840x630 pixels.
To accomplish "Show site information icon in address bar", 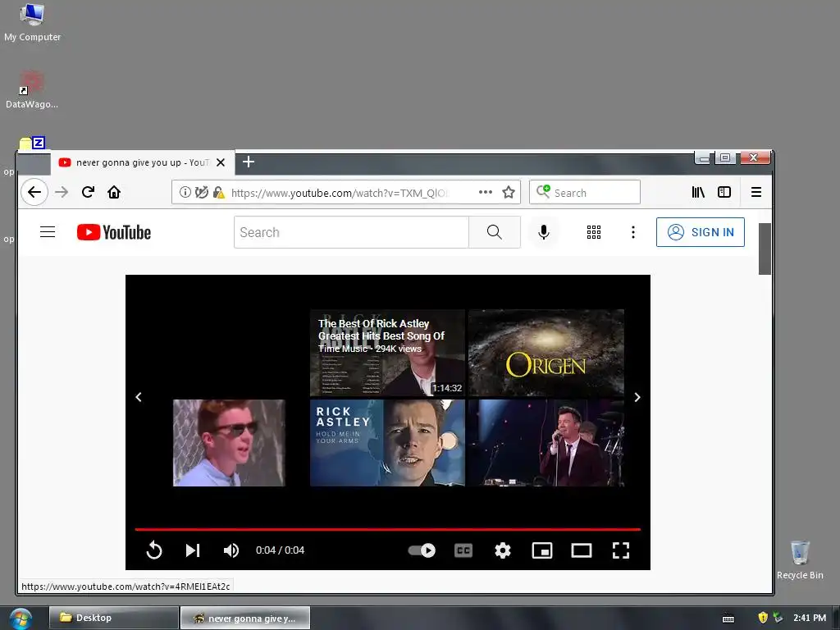I will click(x=185, y=192).
